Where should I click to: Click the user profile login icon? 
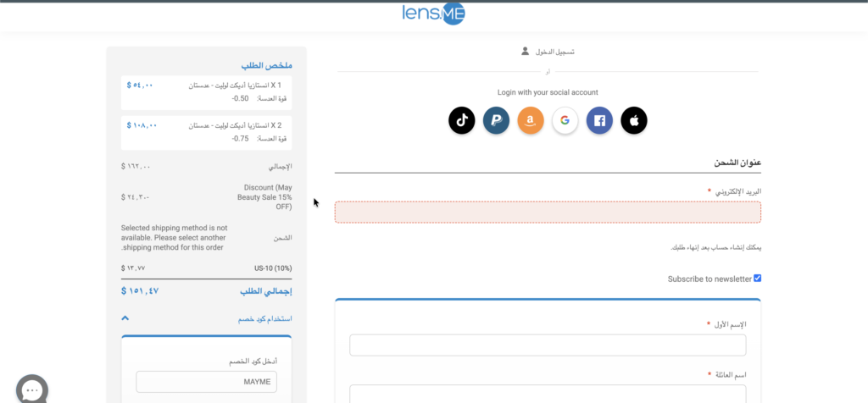[x=525, y=52]
